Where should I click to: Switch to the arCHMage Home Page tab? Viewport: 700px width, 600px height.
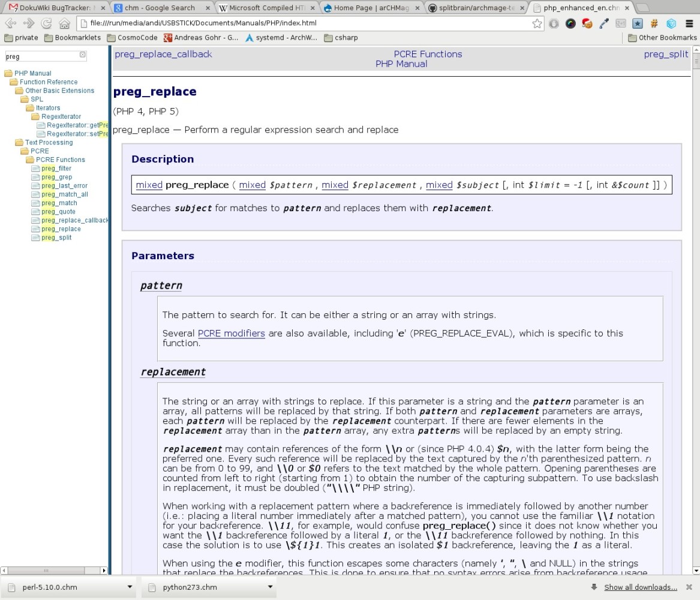point(371,8)
